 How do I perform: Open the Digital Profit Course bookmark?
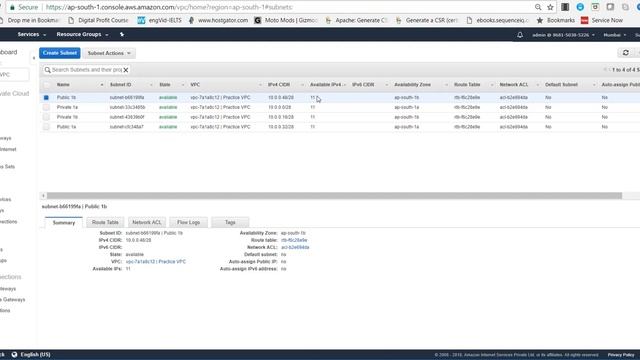point(98,20)
